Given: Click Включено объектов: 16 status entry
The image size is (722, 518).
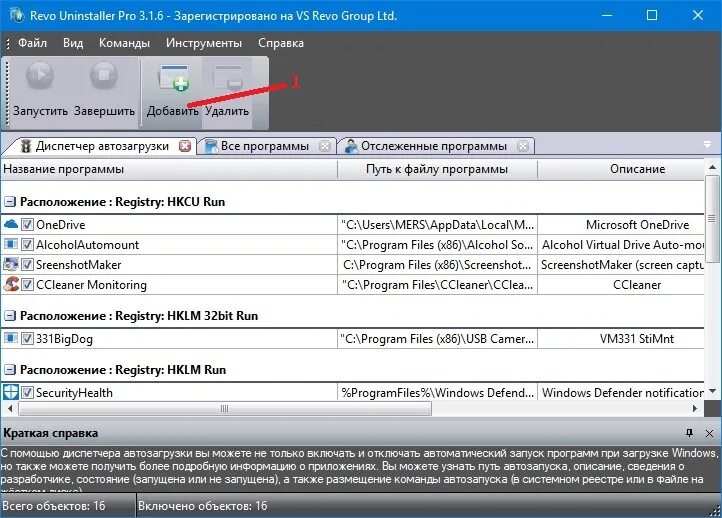Looking at the screenshot, I should click(203, 506).
